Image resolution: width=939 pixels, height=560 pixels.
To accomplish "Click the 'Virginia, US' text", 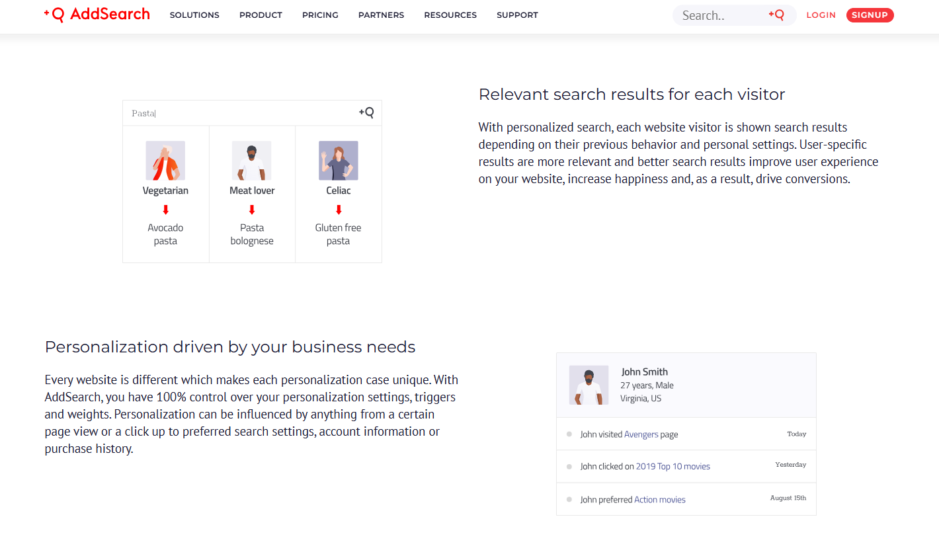I will click(x=641, y=399).
